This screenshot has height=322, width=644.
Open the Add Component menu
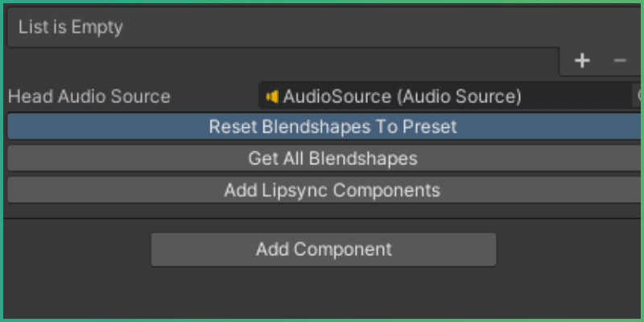[324, 250]
